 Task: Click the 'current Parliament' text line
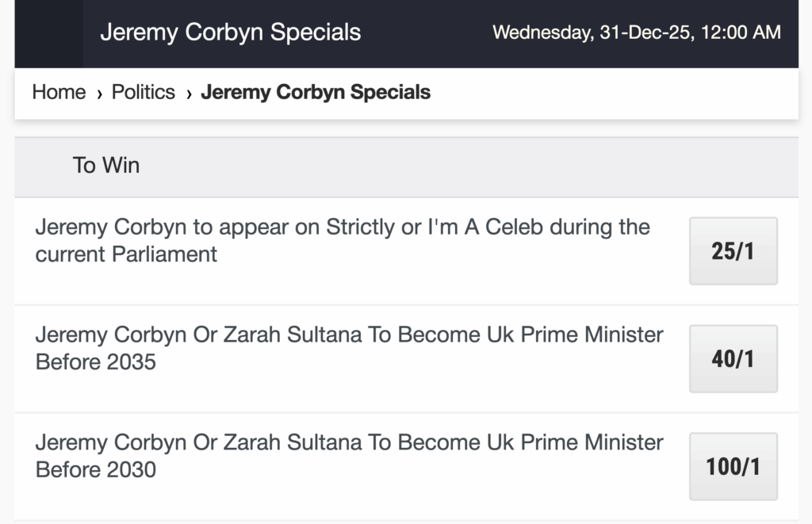click(126, 254)
